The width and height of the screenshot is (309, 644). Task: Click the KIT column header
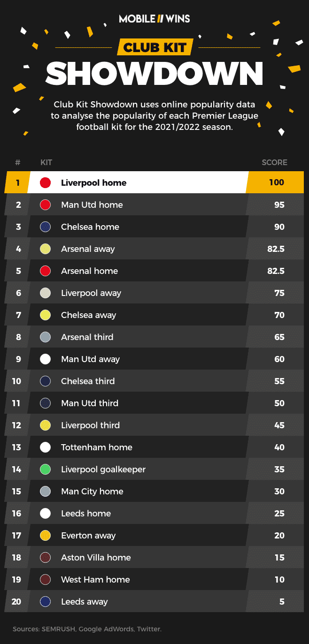[x=46, y=163]
